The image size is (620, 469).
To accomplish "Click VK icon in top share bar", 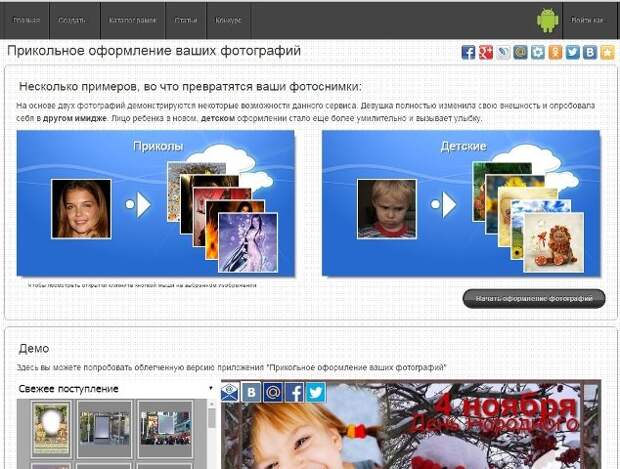I will click(590, 53).
